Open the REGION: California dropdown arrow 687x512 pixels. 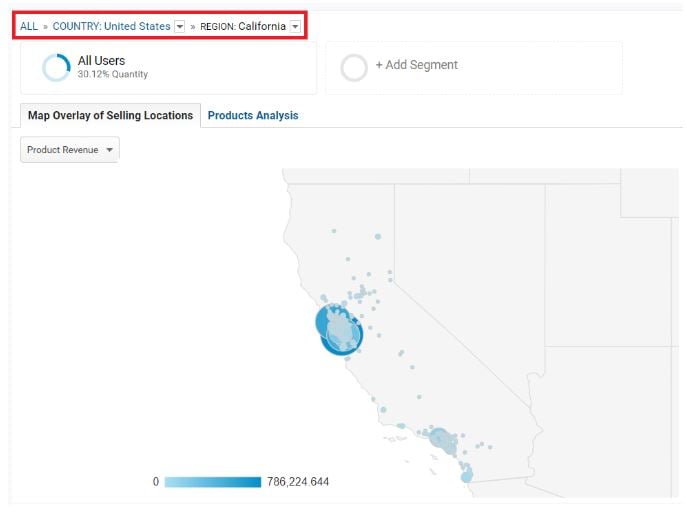pos(295,26)
